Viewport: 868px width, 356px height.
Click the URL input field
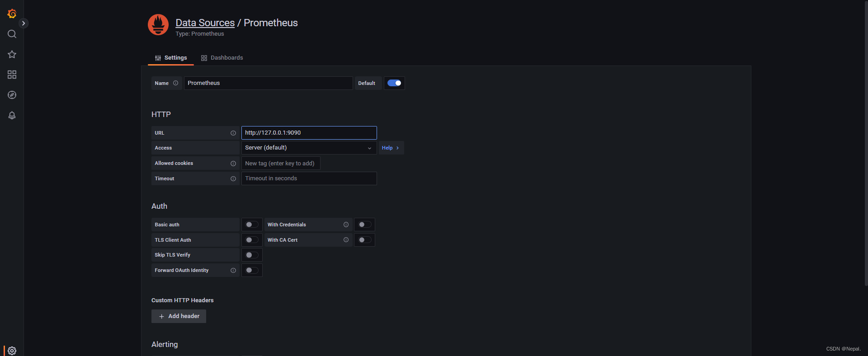point(309,133)
